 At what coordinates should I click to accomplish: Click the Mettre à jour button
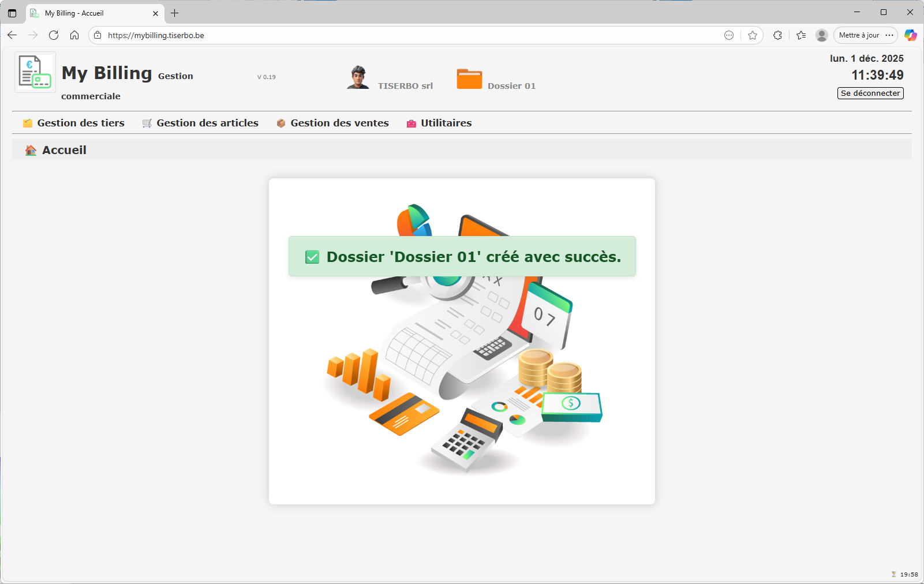[x=859, y=35]
